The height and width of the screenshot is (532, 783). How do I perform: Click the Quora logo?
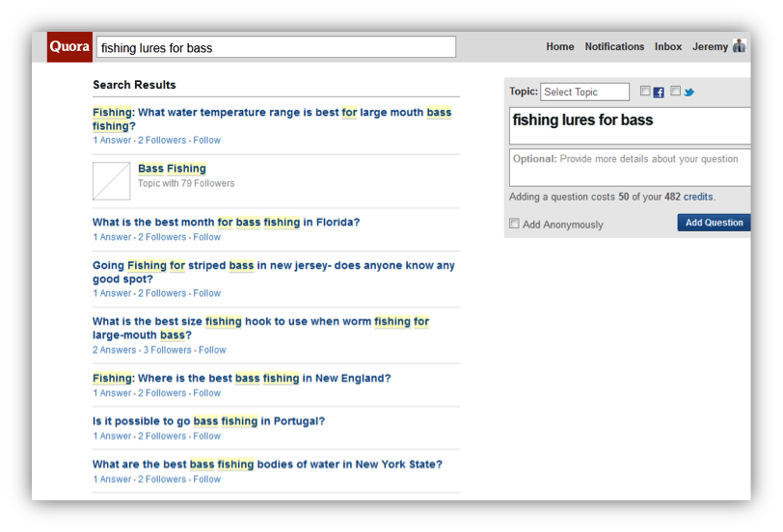pyautogui.click(x=69, y=47)
